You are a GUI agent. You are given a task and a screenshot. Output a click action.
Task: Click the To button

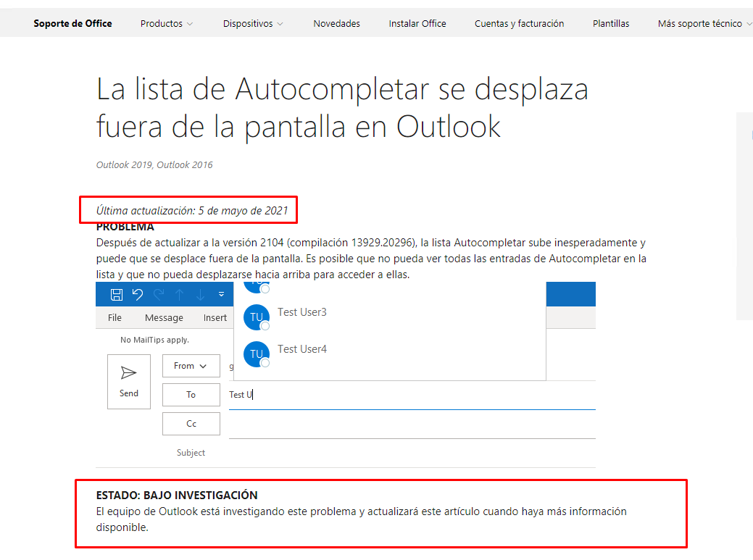(191, 394)
